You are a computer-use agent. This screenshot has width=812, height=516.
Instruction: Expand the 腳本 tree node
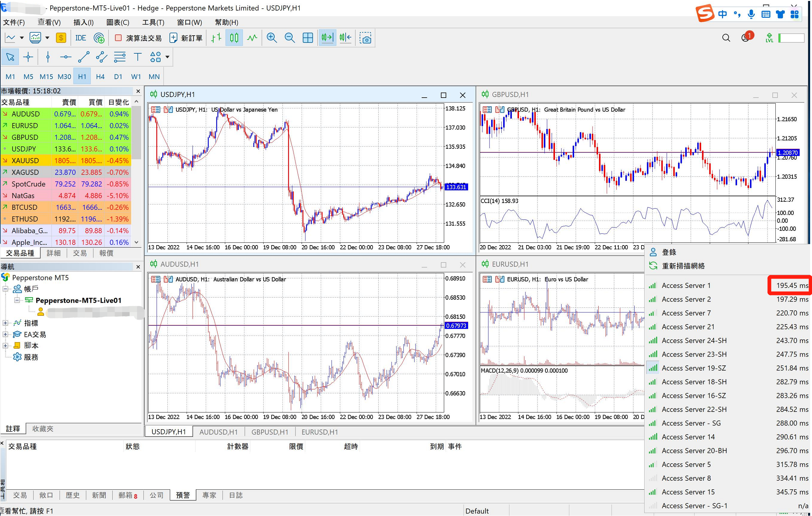5,346
